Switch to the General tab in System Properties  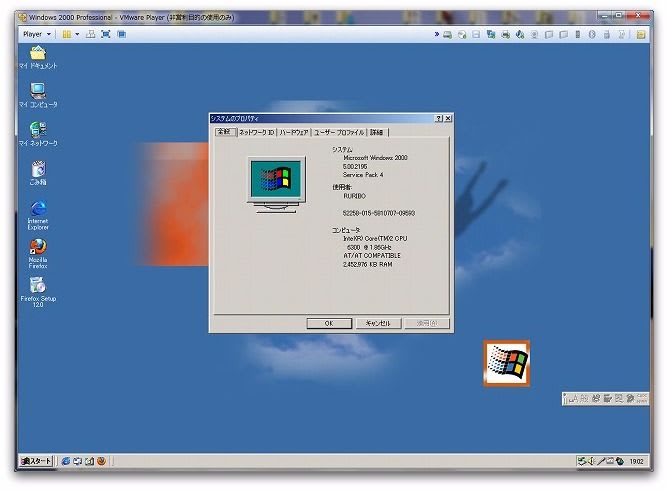point(224,132)
